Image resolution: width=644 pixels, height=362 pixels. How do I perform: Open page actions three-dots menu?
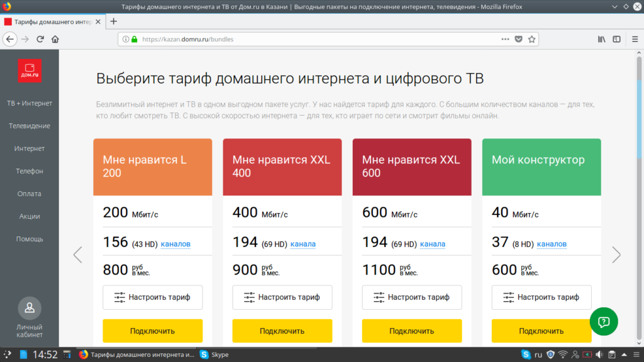tap(505, 40)
